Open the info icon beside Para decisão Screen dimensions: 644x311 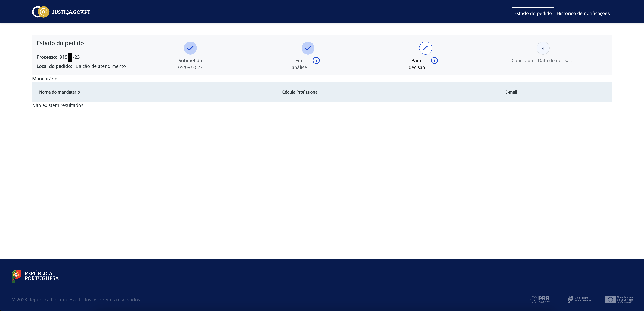[x=434, y=60]
